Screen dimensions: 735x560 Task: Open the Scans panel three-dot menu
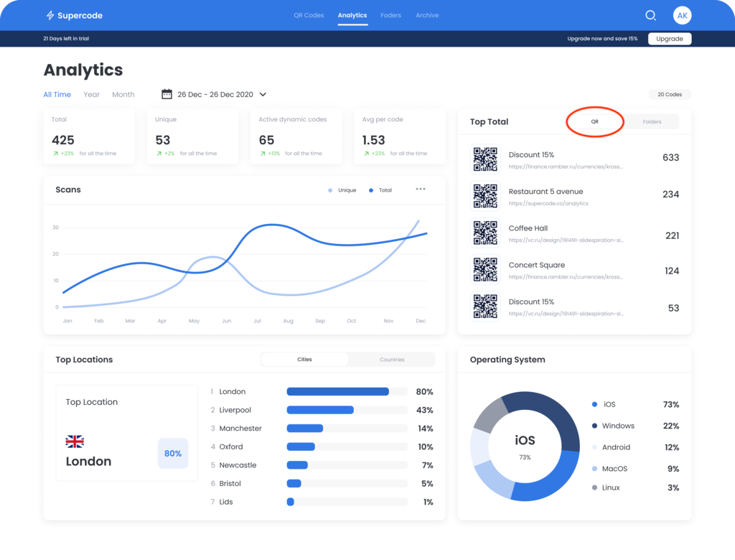pyautogui.click(x=420, y=190)
